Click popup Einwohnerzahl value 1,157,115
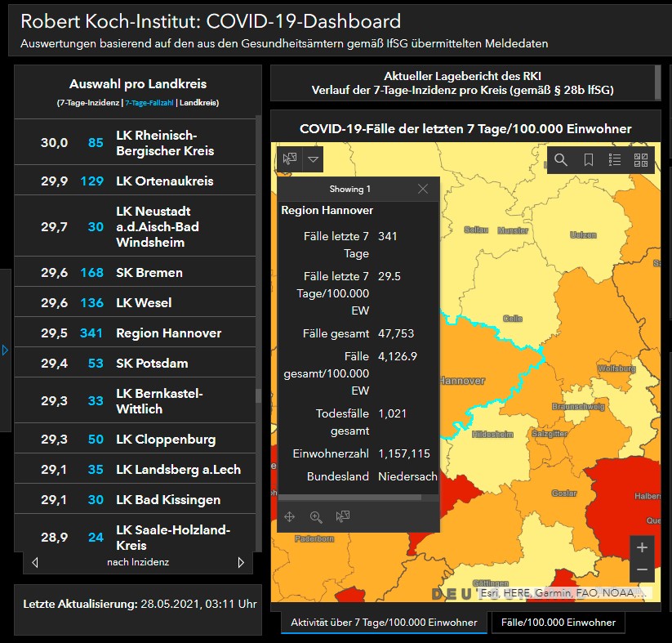Screen dimensions: 672x643 click(x=403, y=453)
